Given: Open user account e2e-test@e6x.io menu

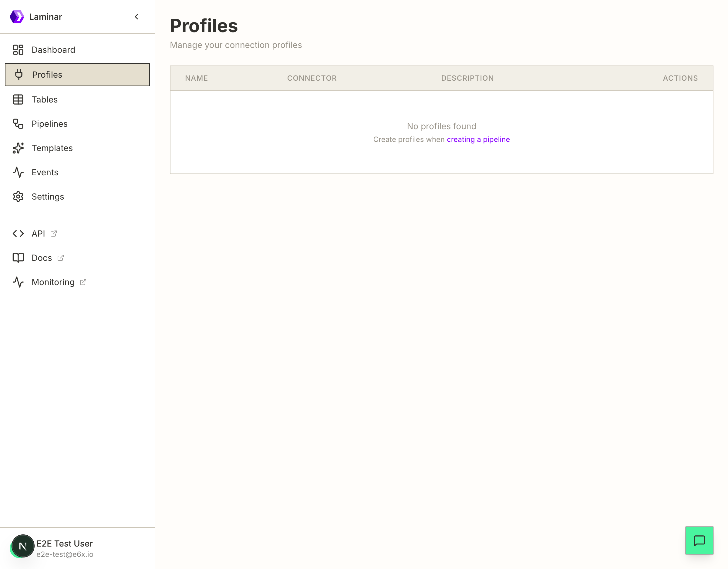Looking at the screenshot, I should coord(65,554).
